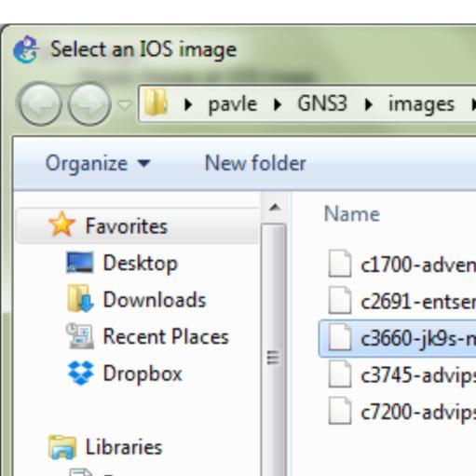The image size is (476, 476).
Task: Click the Libraries folder icon
Action: coord(61,447)
